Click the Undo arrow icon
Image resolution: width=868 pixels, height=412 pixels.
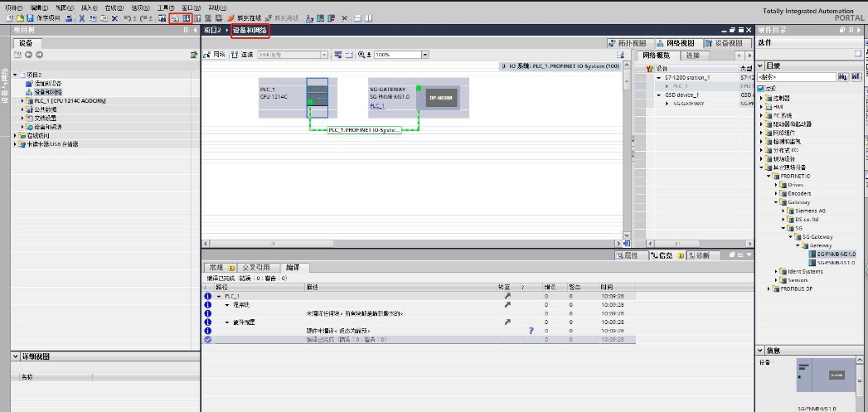tap(129, 18)
